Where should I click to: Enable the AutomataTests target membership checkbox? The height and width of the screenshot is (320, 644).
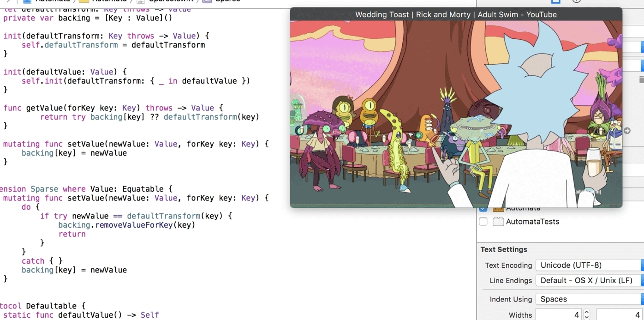483,222
